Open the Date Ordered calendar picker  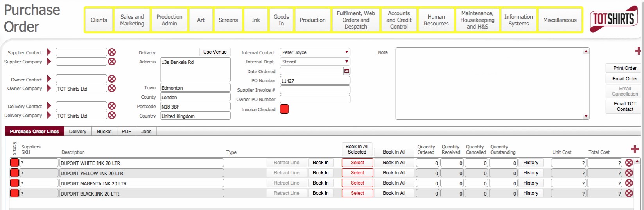(x=346, y=71)
